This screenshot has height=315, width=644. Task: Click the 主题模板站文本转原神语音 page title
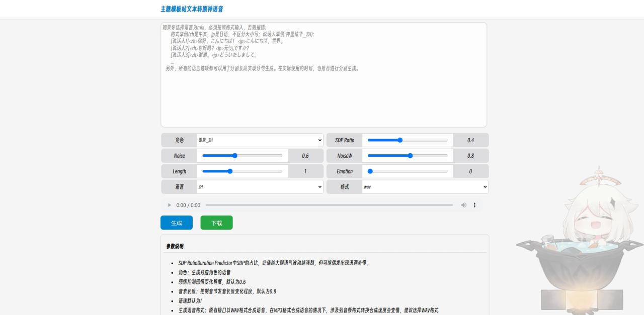pyautogui.click(x=192, y=9)
